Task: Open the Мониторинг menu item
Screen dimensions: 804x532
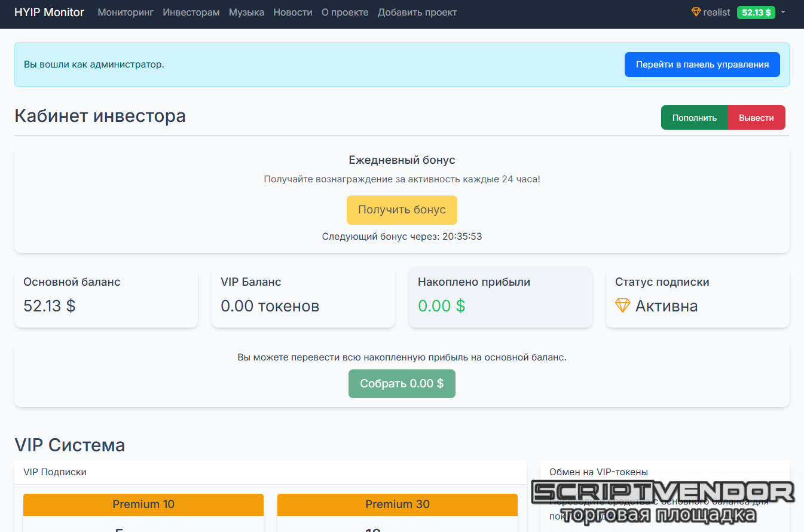Action: 126,12
